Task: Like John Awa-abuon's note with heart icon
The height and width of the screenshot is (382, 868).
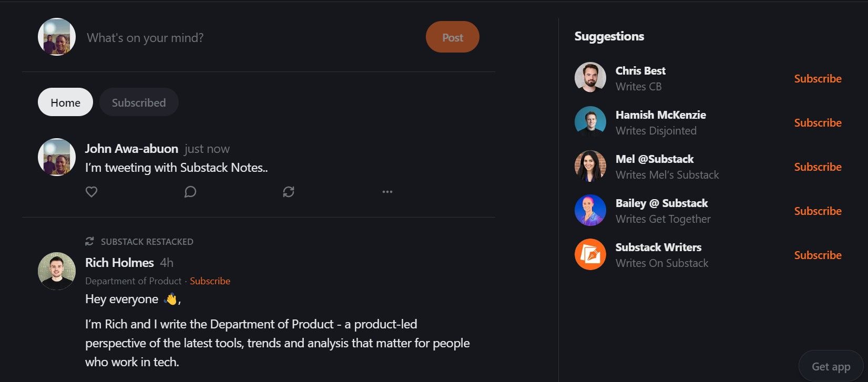Action: pos(91,192)
